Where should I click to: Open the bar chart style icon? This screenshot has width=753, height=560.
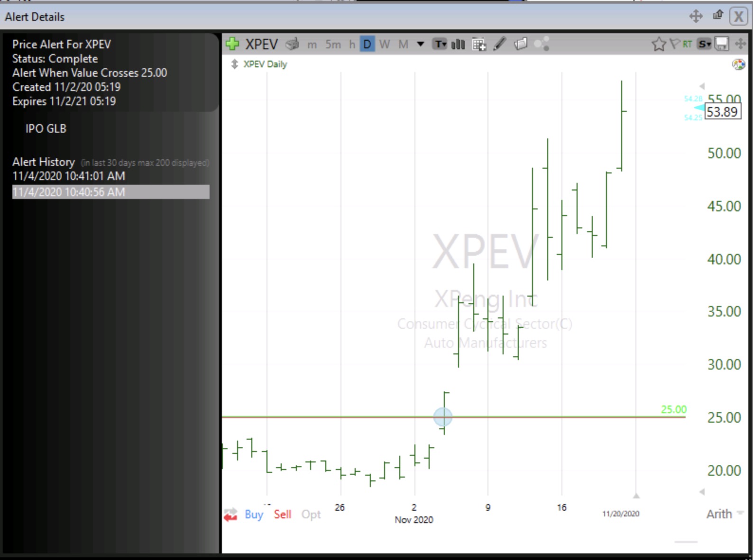tap(458, 45)
